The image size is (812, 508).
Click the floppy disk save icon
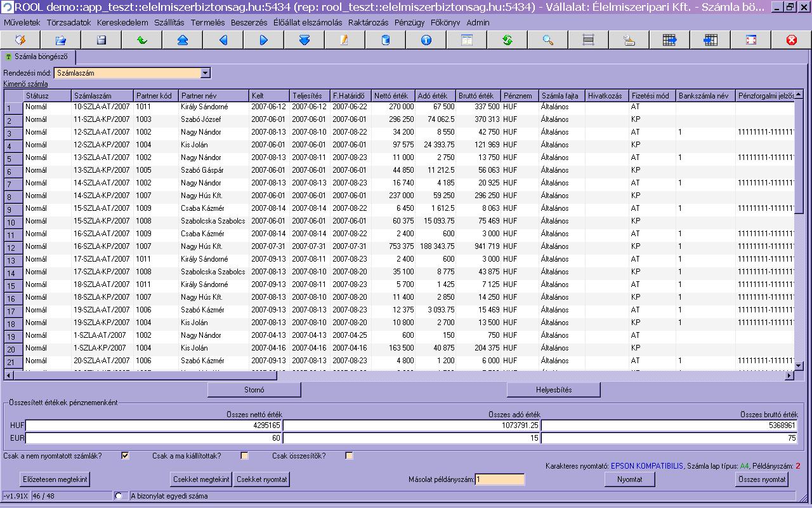101,40
